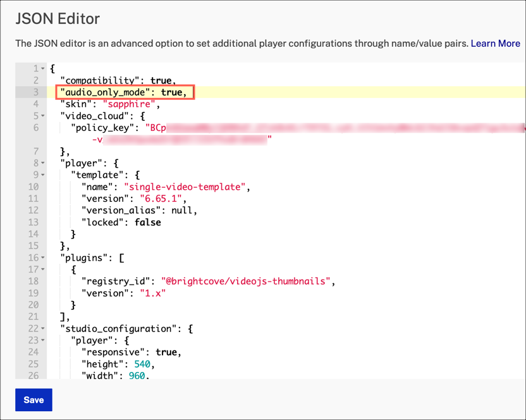Screen dimensions: 526x420
Task: Open the Learn More link
Action: pos(495,43)
